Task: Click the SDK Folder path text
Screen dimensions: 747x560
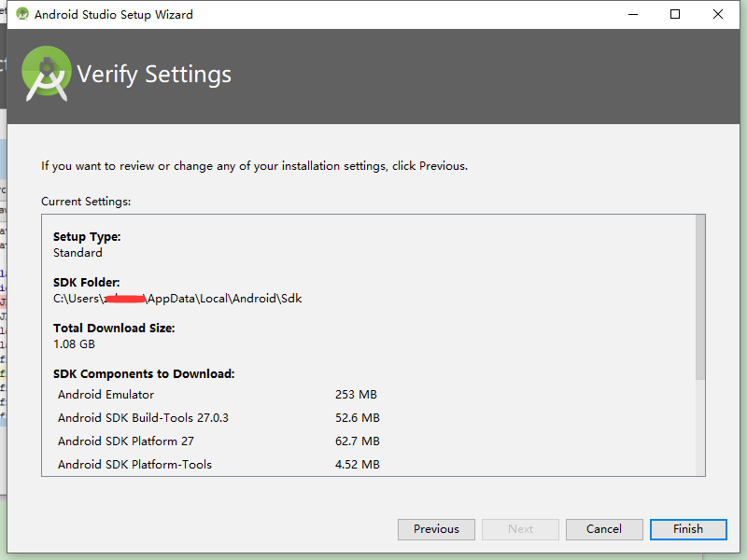Action: (177, 299)
